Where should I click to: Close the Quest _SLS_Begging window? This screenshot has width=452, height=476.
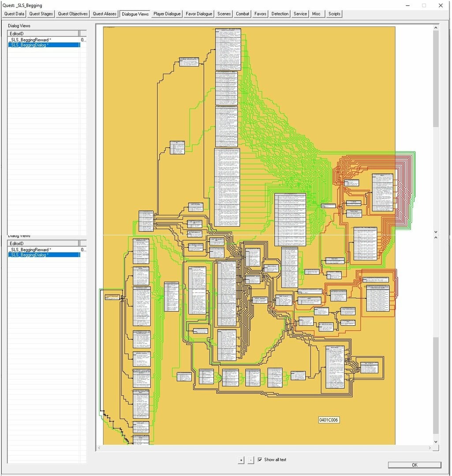click(441, 5)
